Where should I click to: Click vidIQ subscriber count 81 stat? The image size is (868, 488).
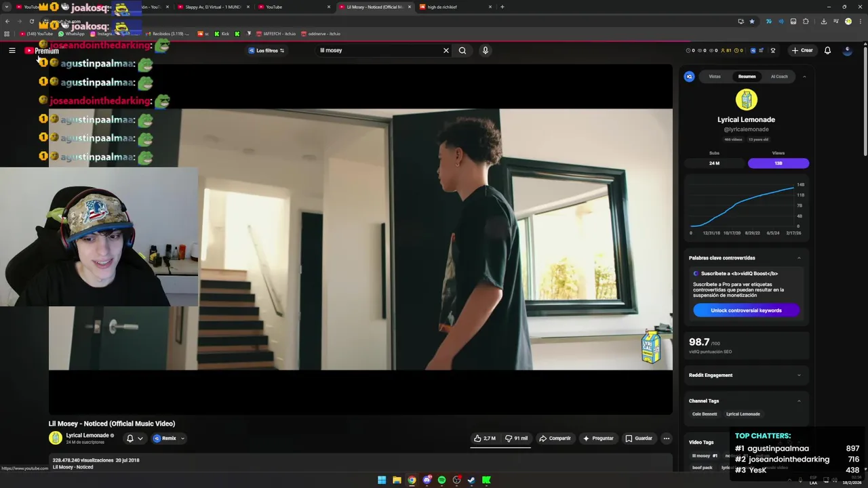tap(726, 50)
